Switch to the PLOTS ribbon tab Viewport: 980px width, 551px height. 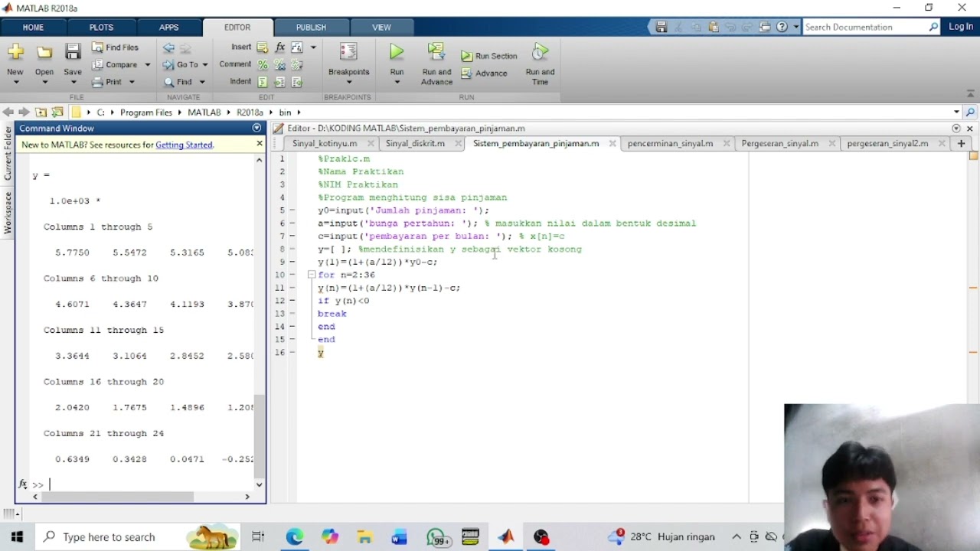pos(101,28)
